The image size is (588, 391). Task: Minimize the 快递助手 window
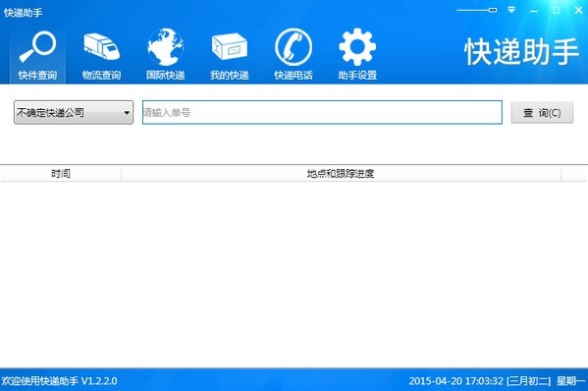(x=534, y=11)
